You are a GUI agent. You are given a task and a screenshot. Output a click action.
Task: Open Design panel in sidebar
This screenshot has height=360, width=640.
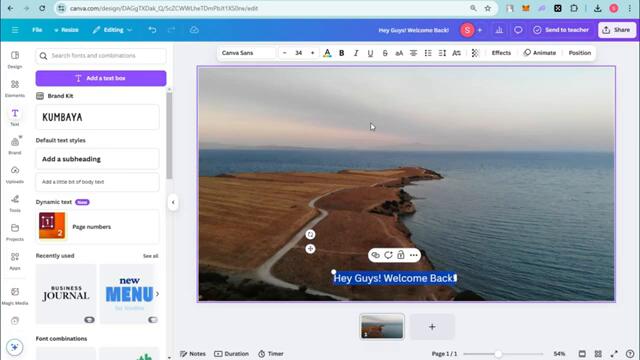[x=15, y=59]
